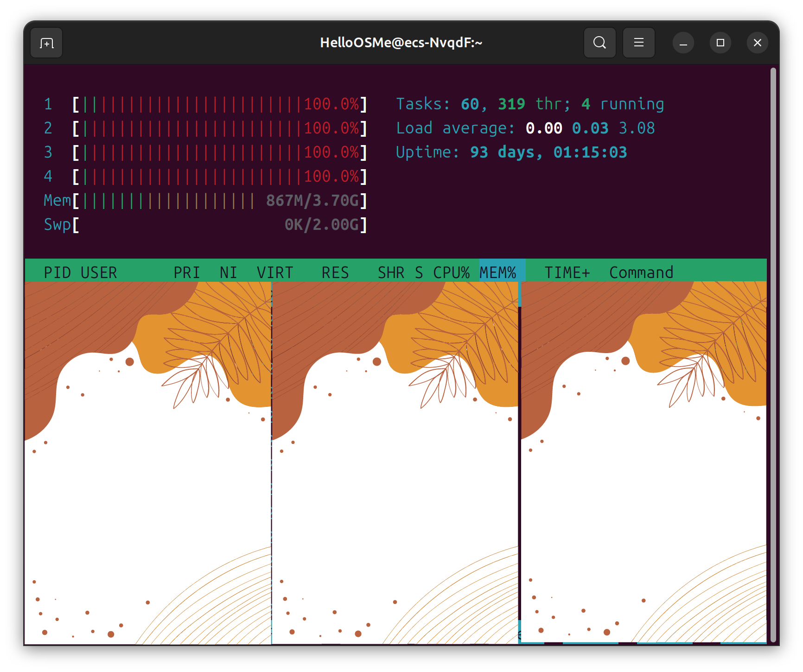Close the terminal window
This screenshot has height=672, width=803.
coord(757,43)
